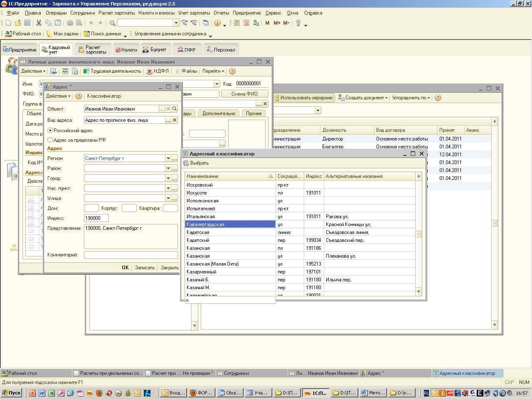Click the Indeks input field with 190000
Image resolution: width=532 pixels, height=399 pixels.
point(96,218)
